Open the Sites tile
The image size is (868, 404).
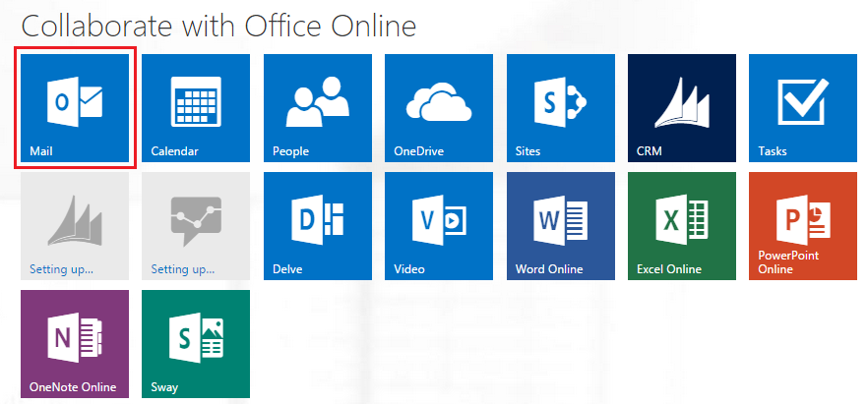pos(561,108)
